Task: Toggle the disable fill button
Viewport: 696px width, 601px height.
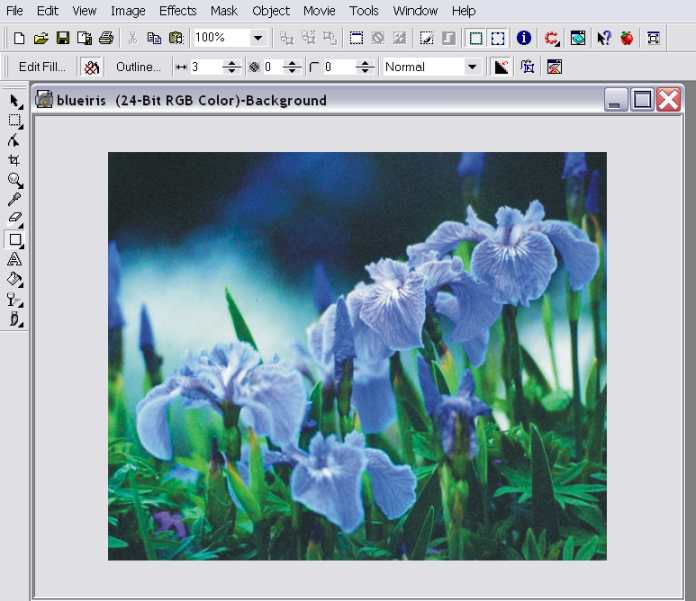Action: 91,67
